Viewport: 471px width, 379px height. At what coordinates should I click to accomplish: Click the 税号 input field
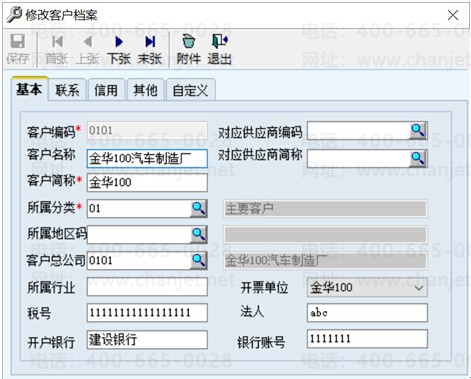click(147, 313)
